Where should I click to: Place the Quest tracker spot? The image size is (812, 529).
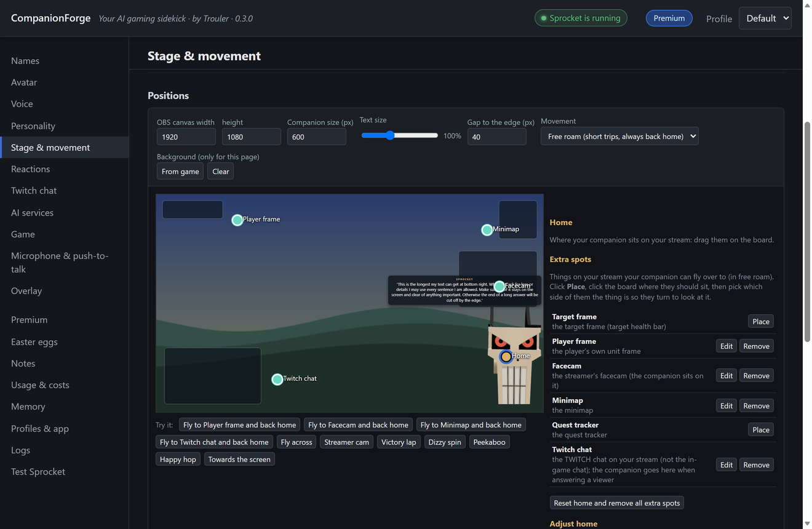pyautogui.click(x=761, y=430)
